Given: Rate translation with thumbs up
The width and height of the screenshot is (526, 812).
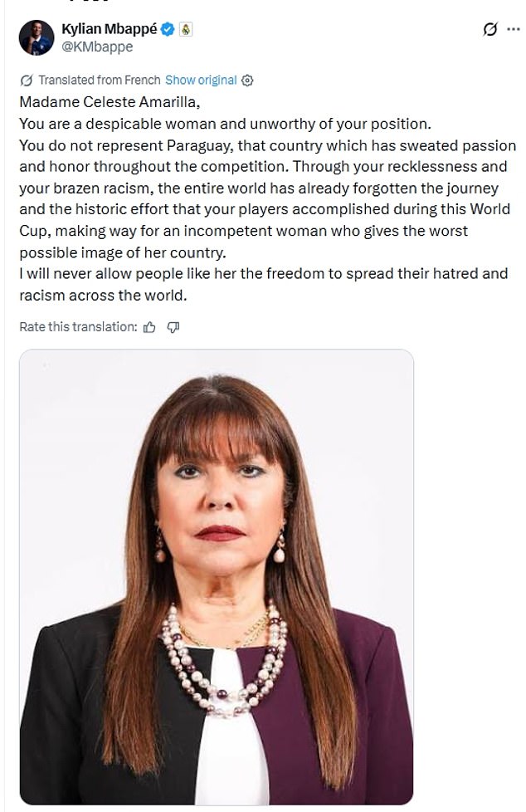Looking at the screenshot, I should (149, 327).
